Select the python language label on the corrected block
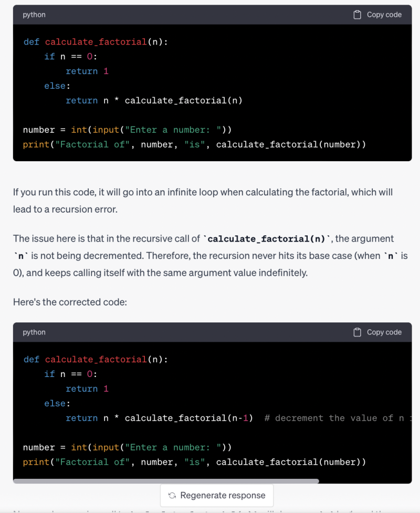The height and width of the screenshot is (513, 420). 34,332
